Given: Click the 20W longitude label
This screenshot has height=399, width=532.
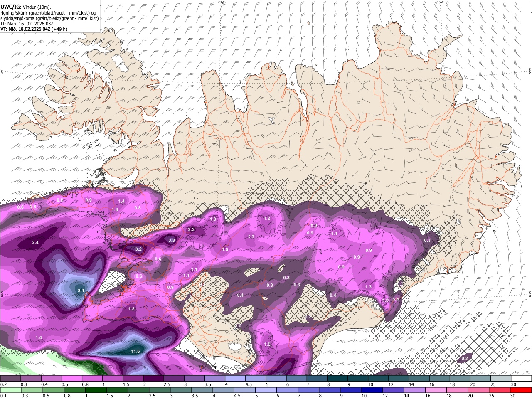Looking at the screenshot, I should click(x=221, y=2).
